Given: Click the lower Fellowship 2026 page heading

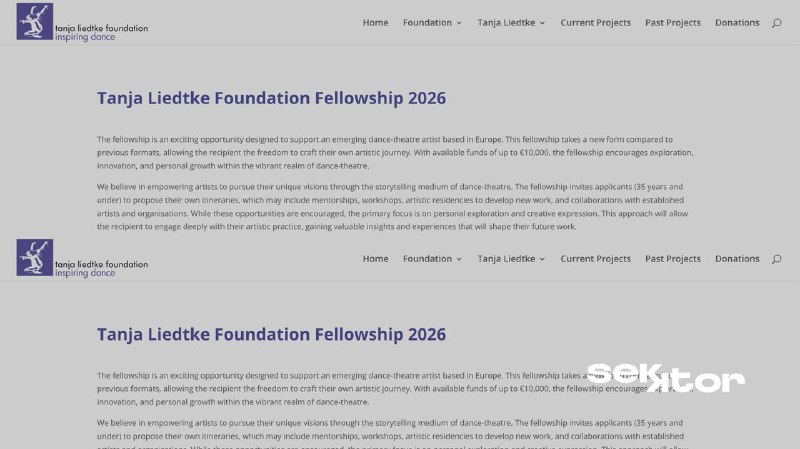Looking at the screenshot, I should pyautogui.click(x=271, y=334).
